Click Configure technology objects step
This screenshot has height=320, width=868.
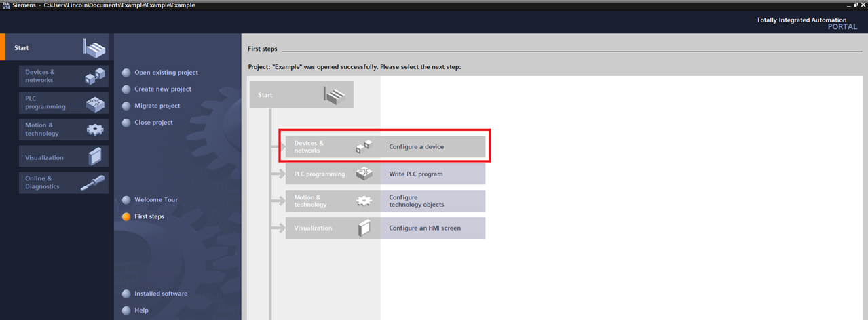416,201
